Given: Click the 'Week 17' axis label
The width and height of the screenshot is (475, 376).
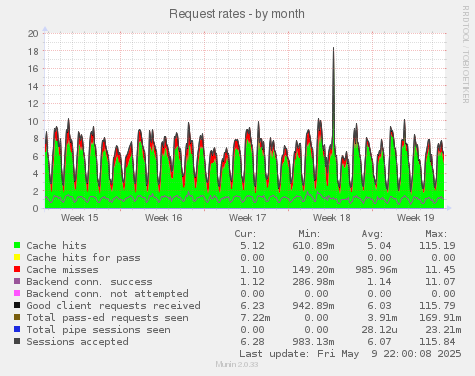Looking at the screenshot, I should 247,218.
